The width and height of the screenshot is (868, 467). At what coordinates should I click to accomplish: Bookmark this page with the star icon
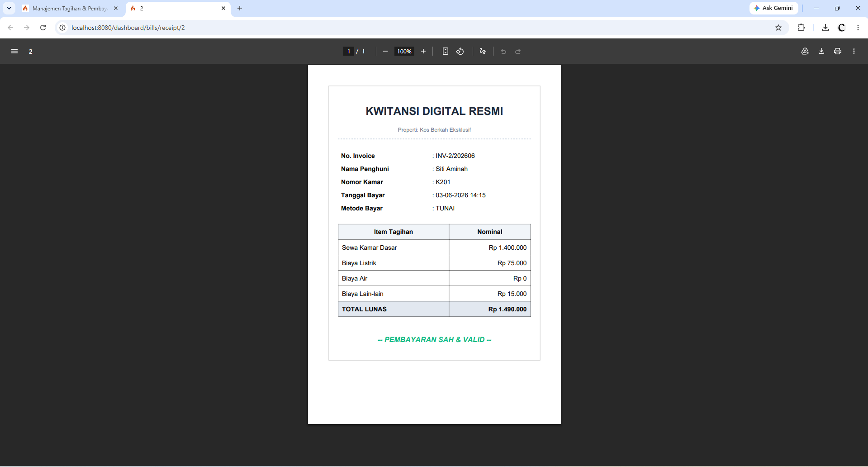(x=778, y=28)
